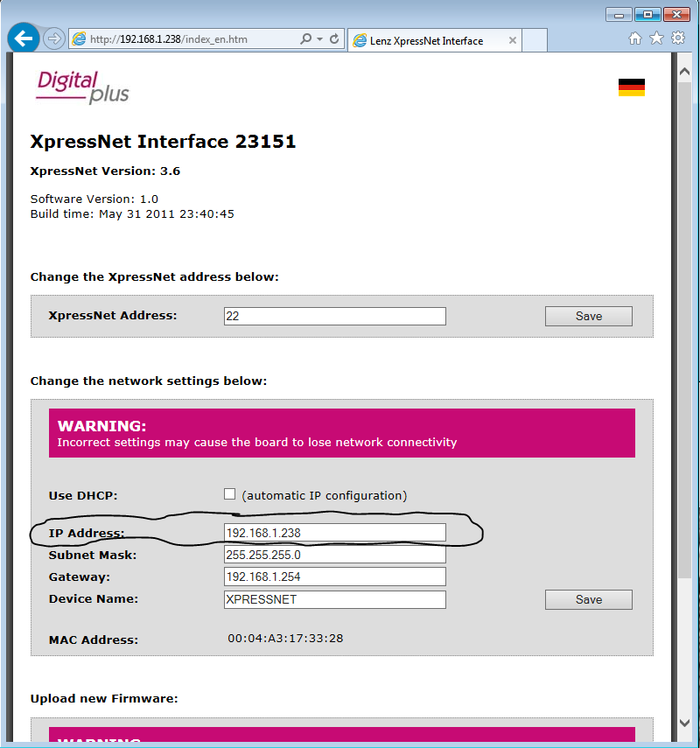The height and width of the screenshot is (748, 700).
Task: Open the favorites star icon
Action: 656,38
